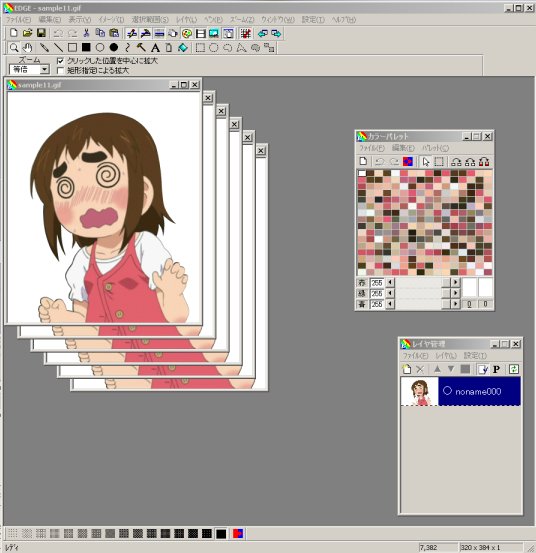This screenshot has height=553, width=536.
Task: Click the red-blue color icon in bottom bar
Action: pos(238,534)
